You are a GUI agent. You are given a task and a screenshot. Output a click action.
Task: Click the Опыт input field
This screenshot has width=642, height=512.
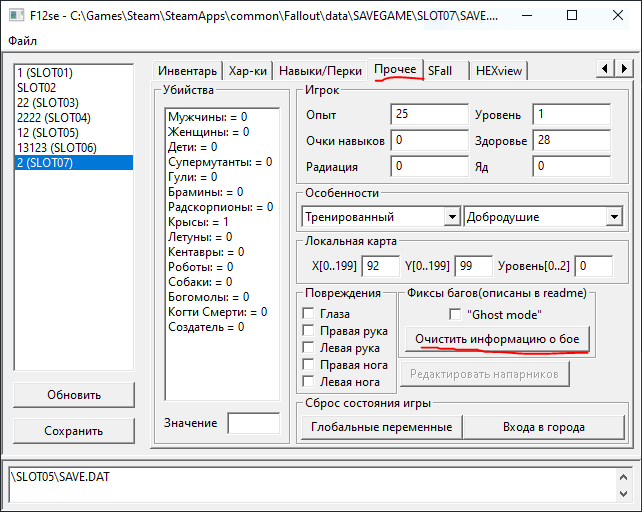pos(429,114)
